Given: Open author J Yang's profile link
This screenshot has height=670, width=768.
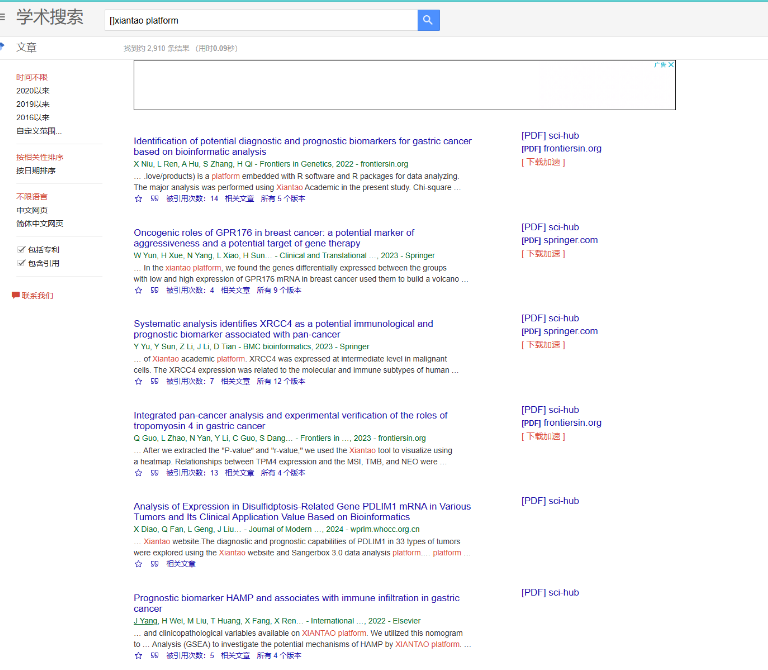Looking at the screenshot, I should pyautogui.click(x=145, y=621).
